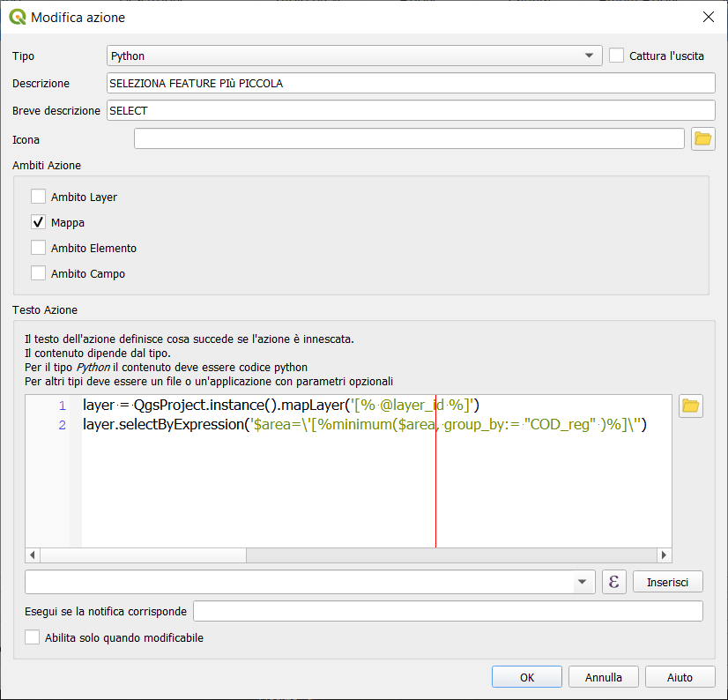Enable the Cattura l'uscita checkbox
728x700 pixels.
(x=617, y=56)
